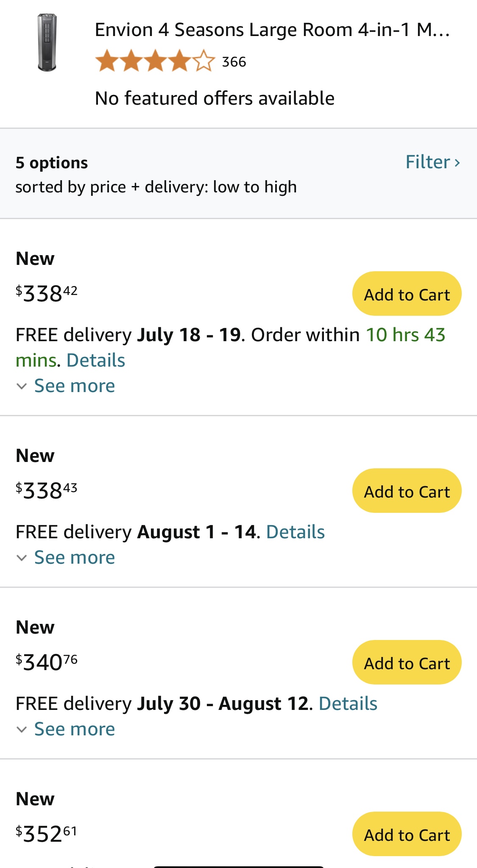Open the Envion 4 Seasons product title
Viewport: 477px width, 868px height.
click(x=272, y=30)
